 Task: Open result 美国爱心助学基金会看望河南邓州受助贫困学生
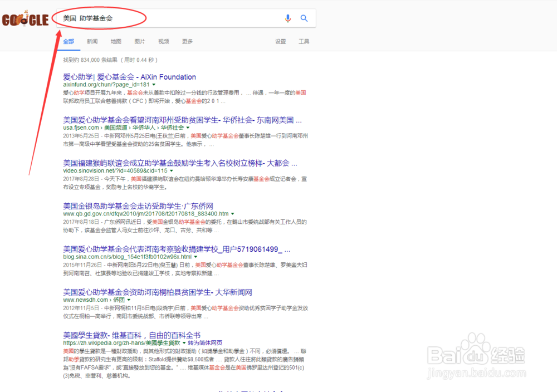[x=182, y=120]
